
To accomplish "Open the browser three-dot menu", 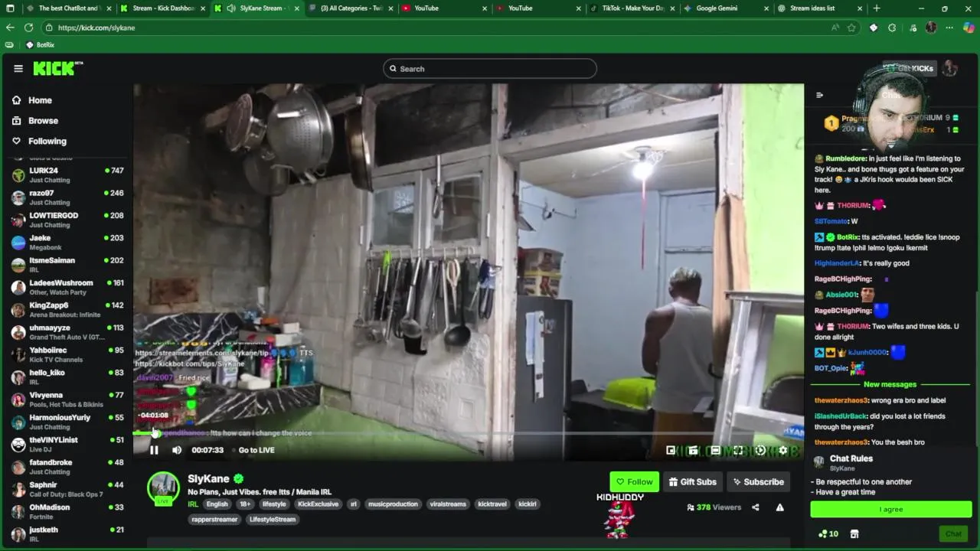I will point(949,28).
